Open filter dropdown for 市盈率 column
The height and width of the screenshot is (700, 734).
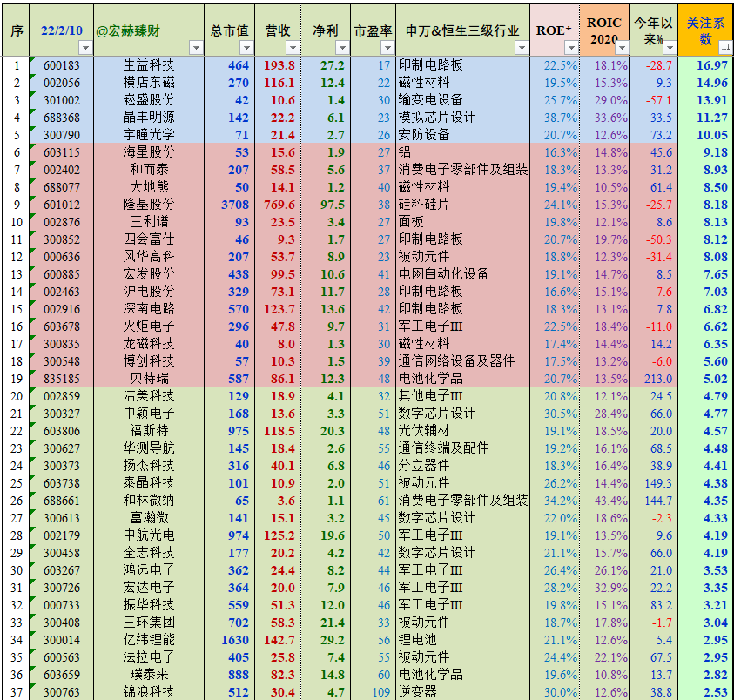pos(387,48)
